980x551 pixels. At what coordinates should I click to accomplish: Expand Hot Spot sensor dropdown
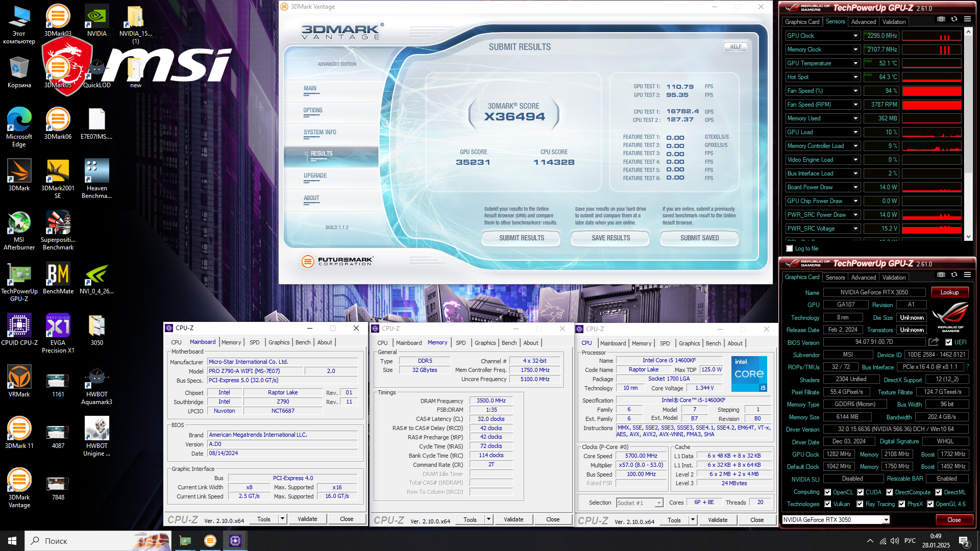point(855,77)
